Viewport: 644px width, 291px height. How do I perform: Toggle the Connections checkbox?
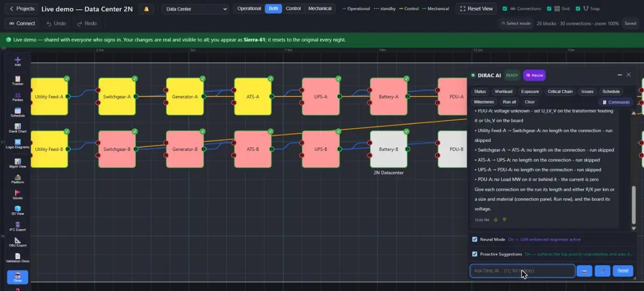(x=505, y=9)
